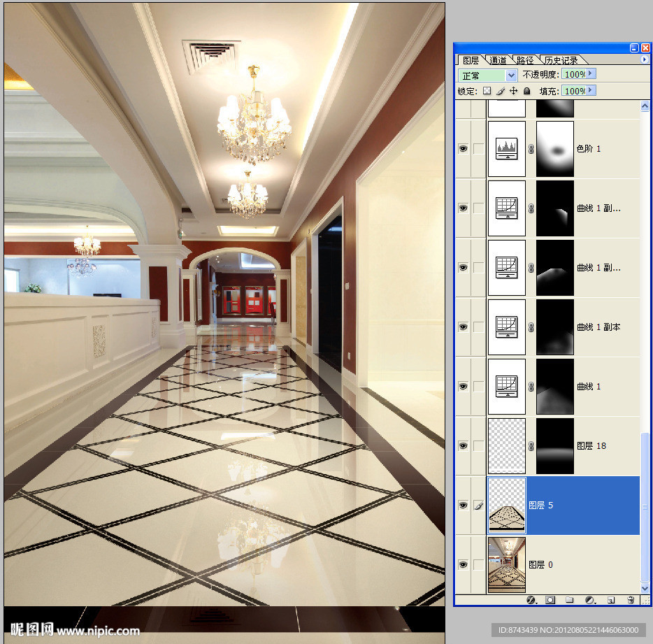653x644 pixels.
Task: Open the new adjustment layer icon
Action: pos(589,600)
